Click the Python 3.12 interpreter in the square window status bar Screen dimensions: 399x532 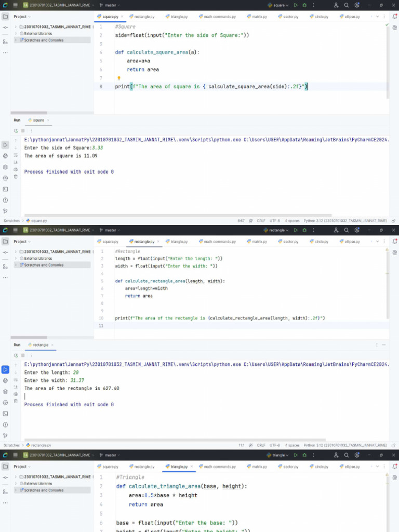coord(345,220)
